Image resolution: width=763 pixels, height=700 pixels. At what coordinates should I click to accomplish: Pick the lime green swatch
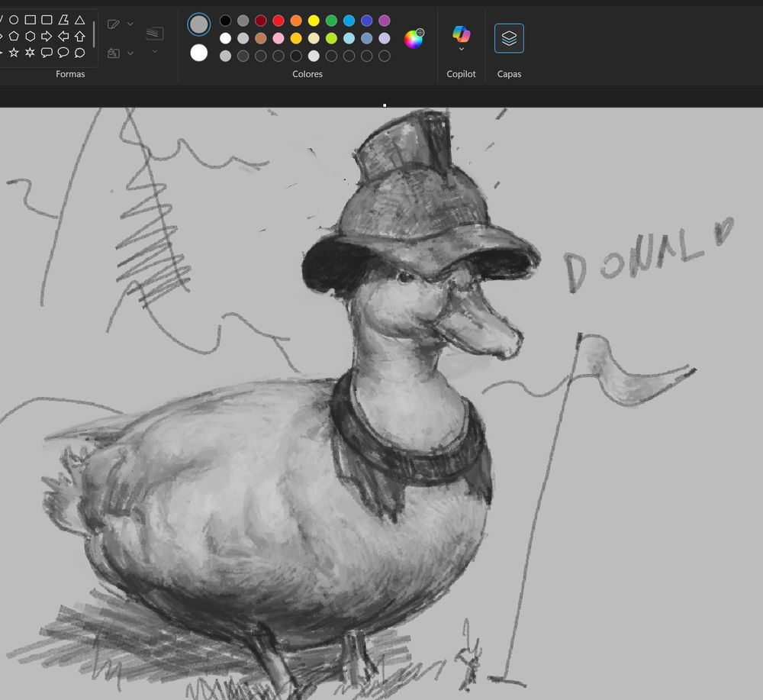tap(331, 38)
